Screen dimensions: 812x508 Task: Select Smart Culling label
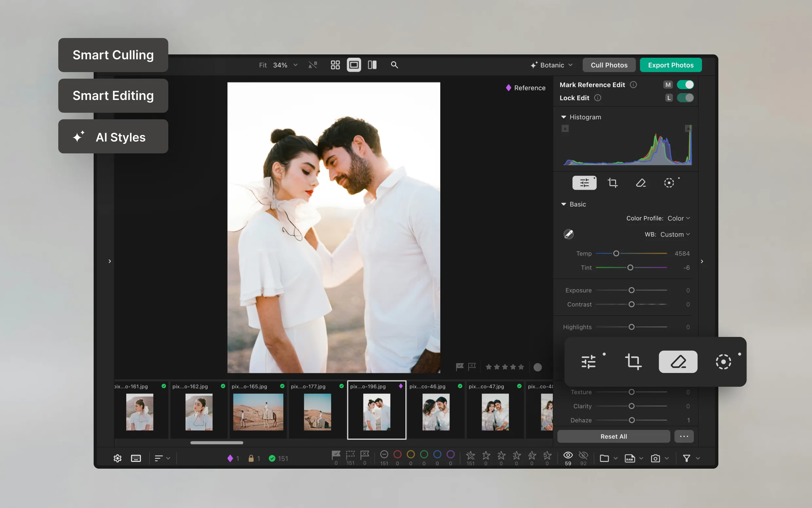pos(113,55)
